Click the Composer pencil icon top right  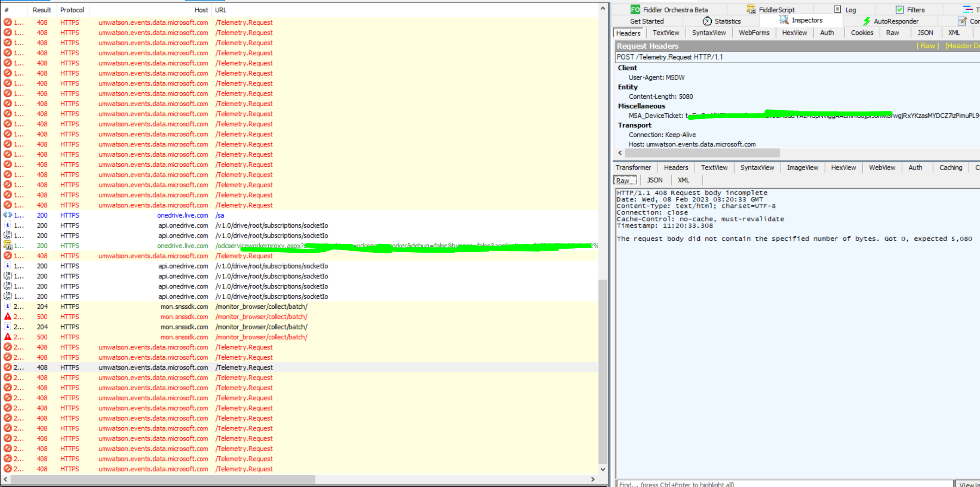[962, 21]
